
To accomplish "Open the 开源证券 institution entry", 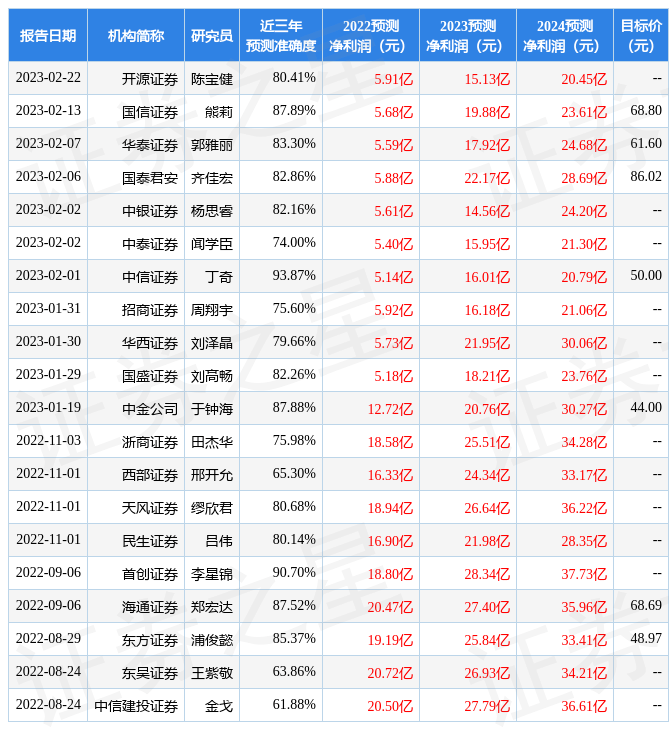I will point(150,78).
